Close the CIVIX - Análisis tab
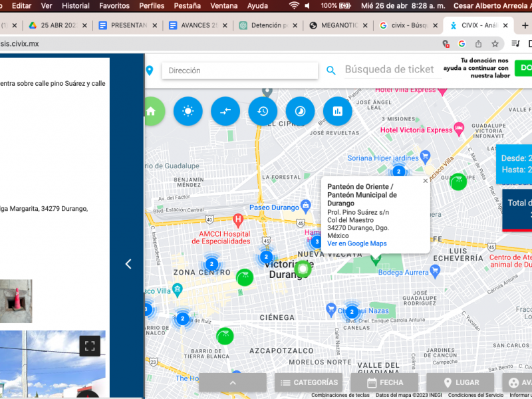Screen dimensions: 532x399 pyautogui.click(x=505, y=25)
